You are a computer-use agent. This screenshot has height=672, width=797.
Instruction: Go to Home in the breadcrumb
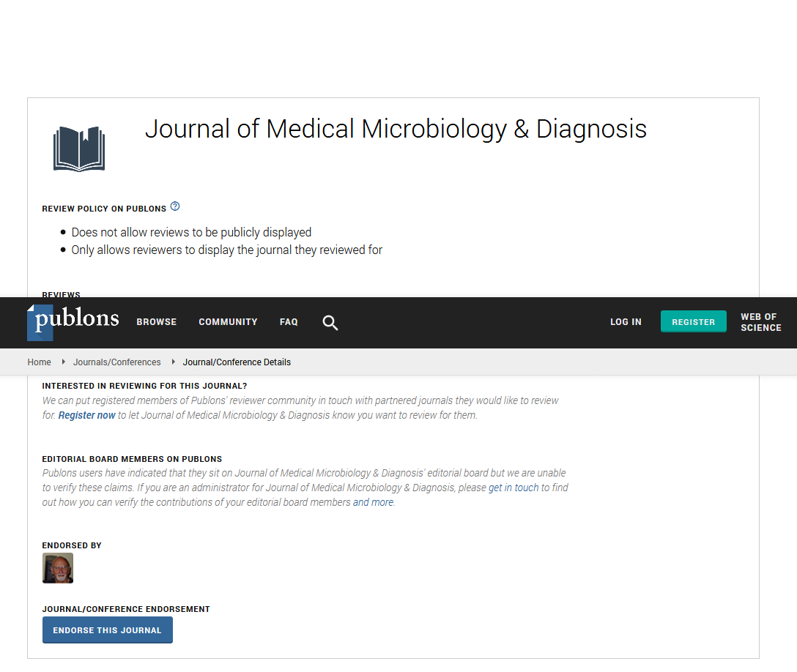click(40, 362)
